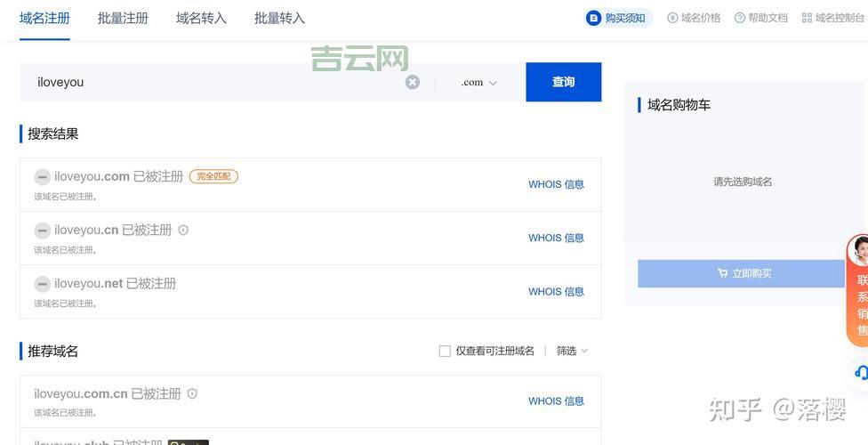Switch to the 域名注册 tab
Viewport: 868px width, 445px height.
pyautogui.click(x=44, y=18)
